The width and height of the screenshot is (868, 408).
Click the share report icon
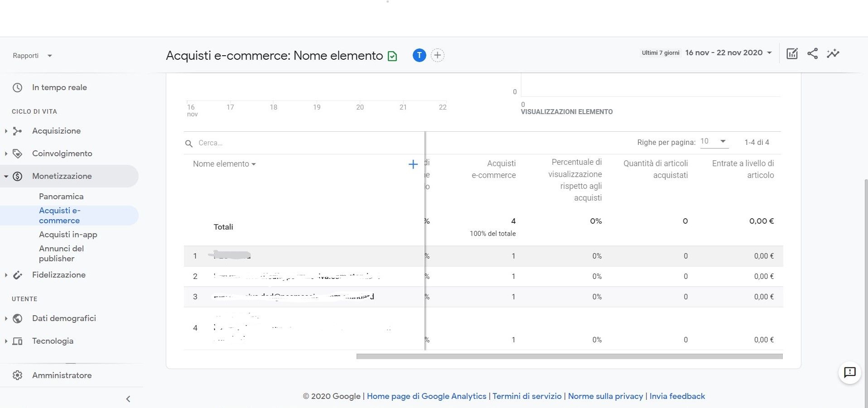coord(813,53)
